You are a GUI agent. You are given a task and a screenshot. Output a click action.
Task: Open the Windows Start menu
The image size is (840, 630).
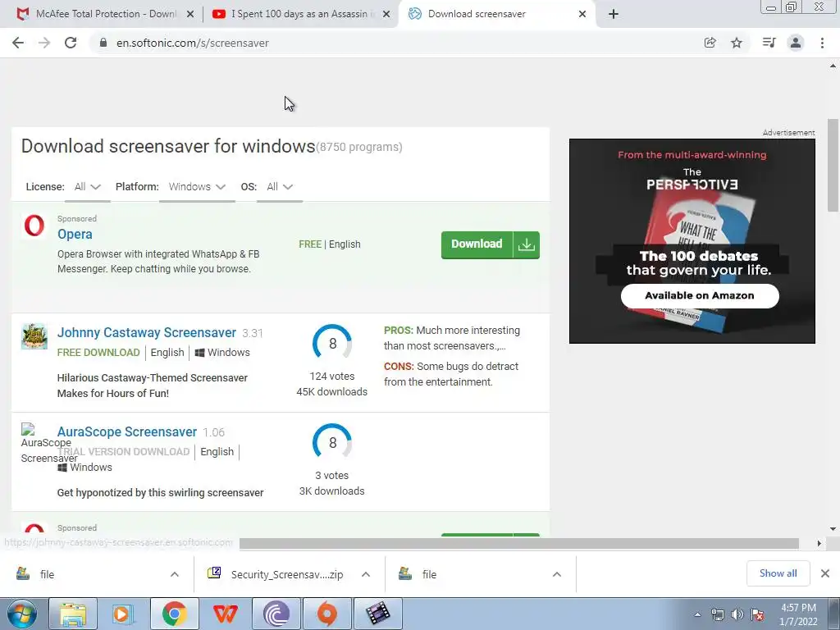22,614
